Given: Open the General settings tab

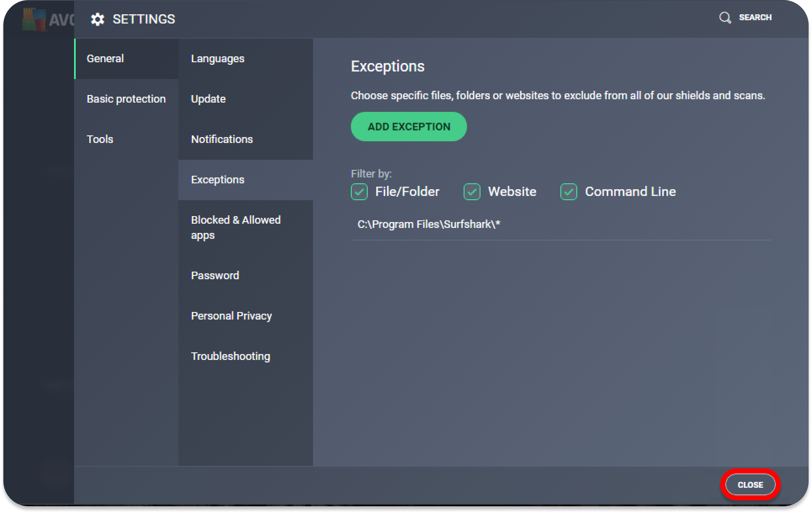Looking at the screenshot, I should [x=105, y=58].
